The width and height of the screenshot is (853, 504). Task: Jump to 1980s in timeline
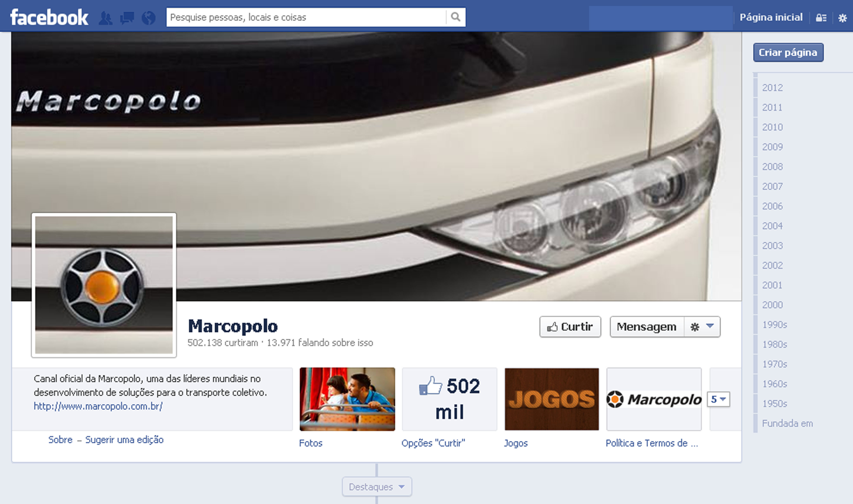click(774, 344)
